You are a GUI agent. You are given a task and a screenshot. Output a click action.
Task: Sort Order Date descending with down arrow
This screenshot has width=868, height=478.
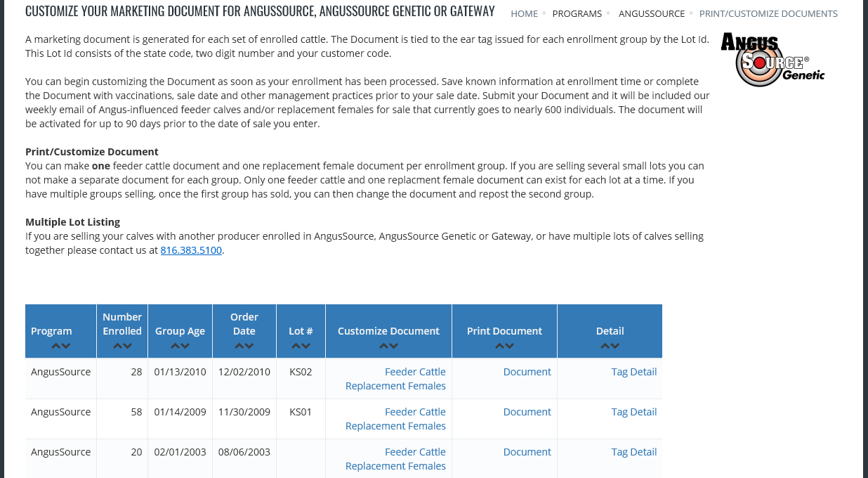click(x=249, y=346)
